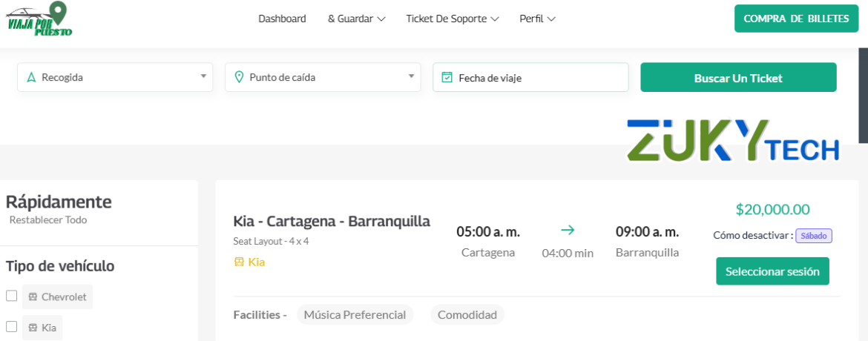
Task: Click the calendar icon in Fecha de viaje
Action: pos(447,77)
